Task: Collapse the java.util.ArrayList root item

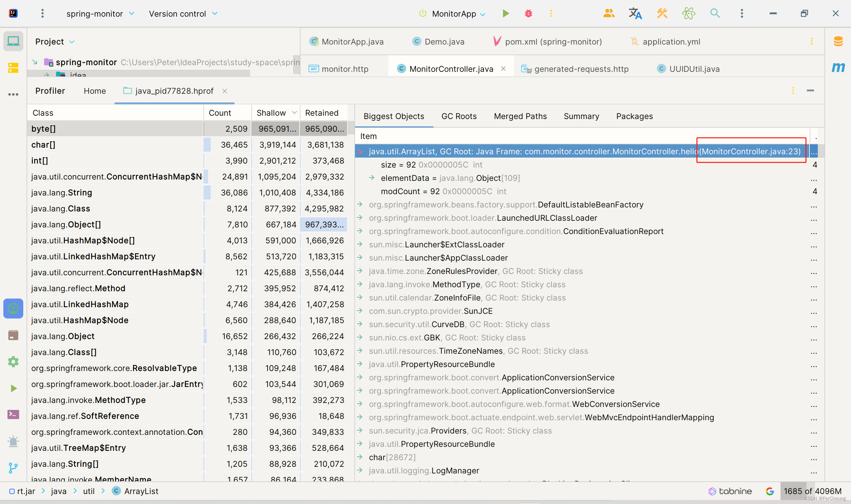Action: tap(360, 152)
